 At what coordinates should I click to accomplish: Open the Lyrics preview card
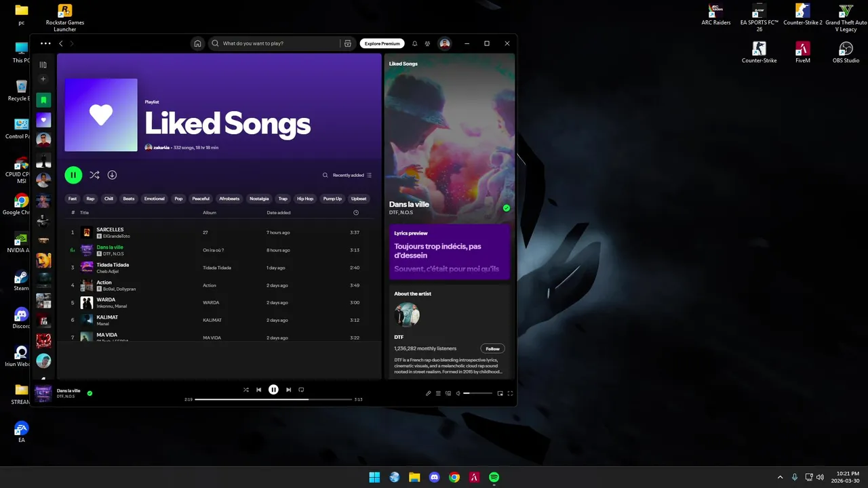click(x=449, y=252)
